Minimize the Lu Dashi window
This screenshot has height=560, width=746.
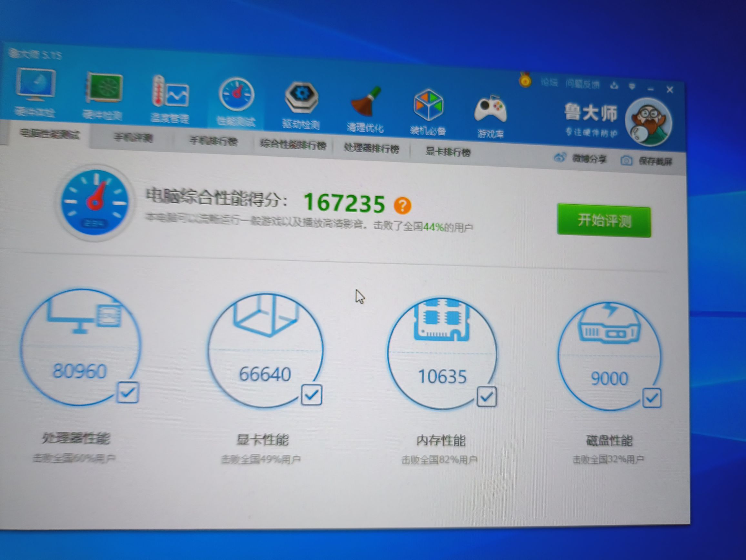click(x=650, y=89)
